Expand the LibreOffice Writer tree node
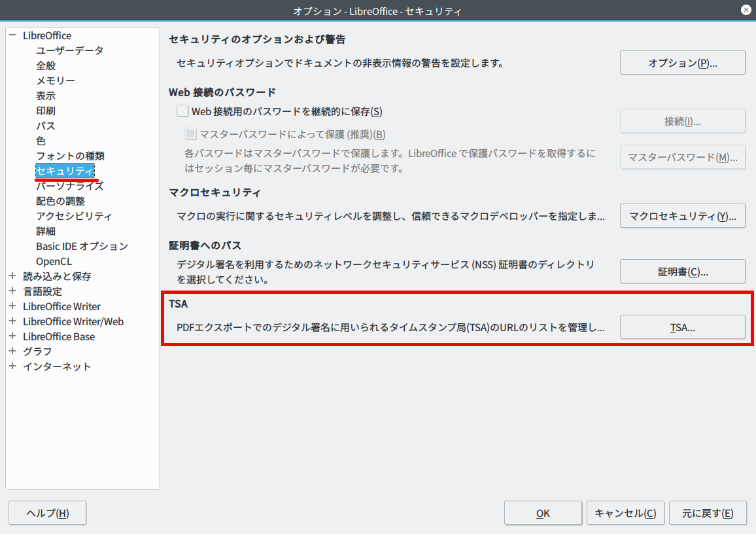 pyautogui.click(x=12, y=306)
